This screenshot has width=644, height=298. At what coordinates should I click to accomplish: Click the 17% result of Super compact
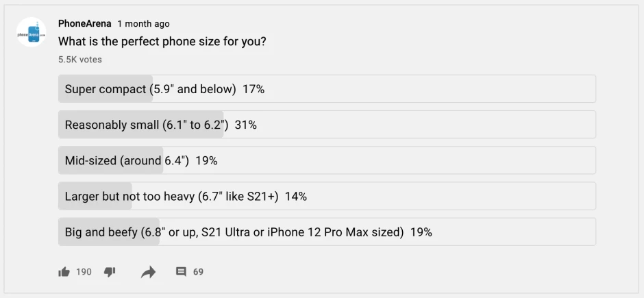[253, 89]
